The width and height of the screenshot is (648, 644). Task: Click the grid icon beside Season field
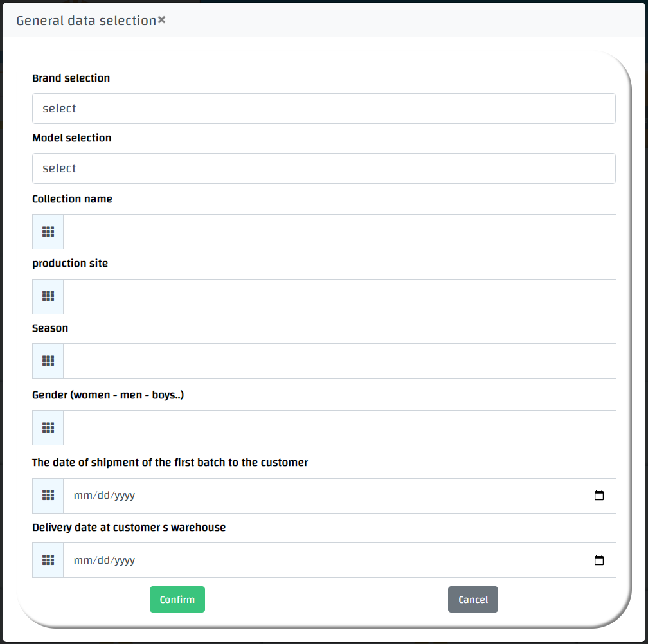tap(48, 361)
